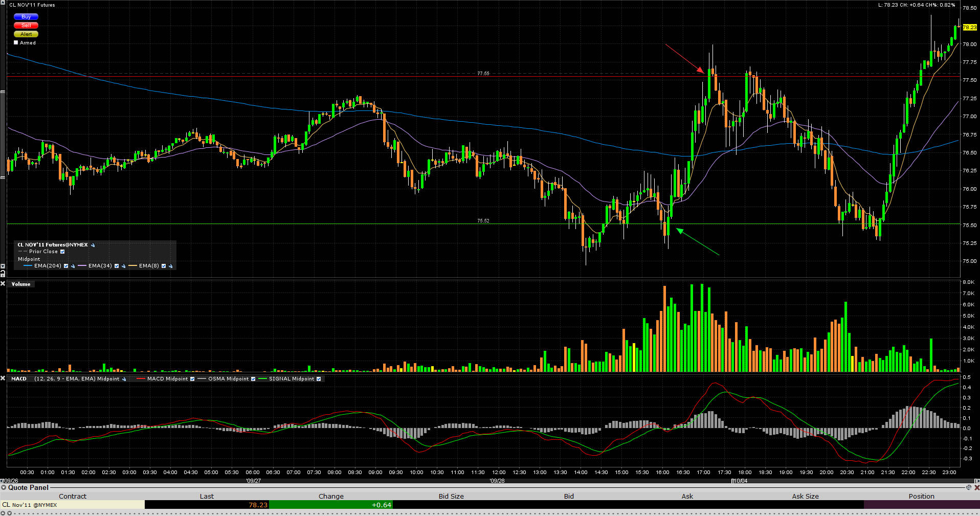The width and height of the screenshot is (980, 516).
Task: Click the time scrollbar right arrow
Action: click(x=977, y=481)
